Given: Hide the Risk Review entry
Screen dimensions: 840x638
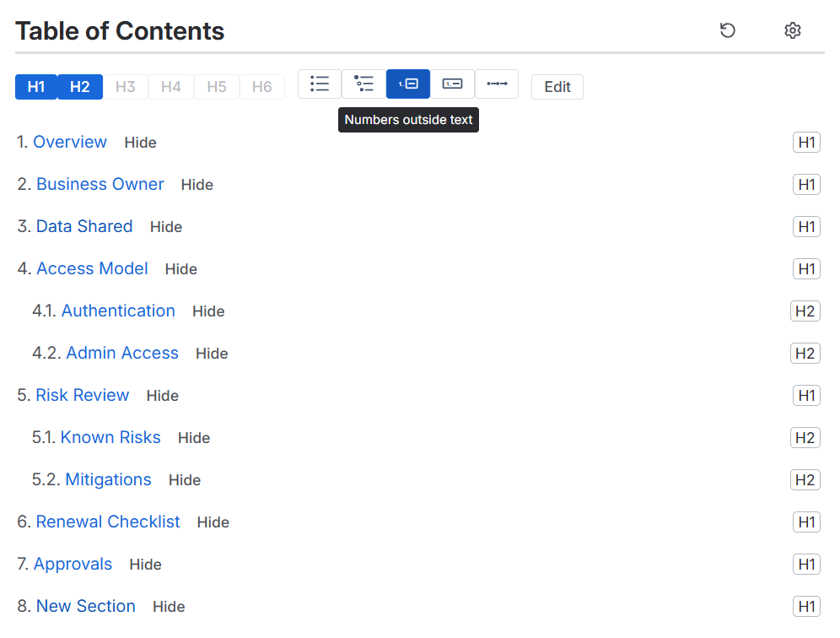Looking at the screenshot, I should coord(162,396).
